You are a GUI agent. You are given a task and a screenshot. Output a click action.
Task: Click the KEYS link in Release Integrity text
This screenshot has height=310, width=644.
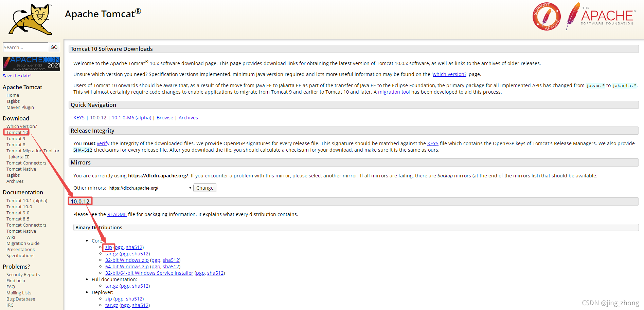[433, 143]
